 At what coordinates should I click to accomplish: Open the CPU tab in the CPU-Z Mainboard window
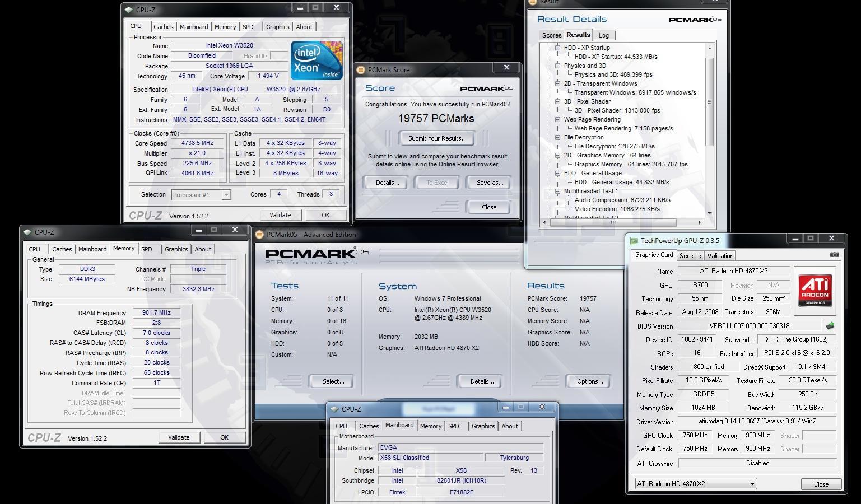[x=341, y=426]
